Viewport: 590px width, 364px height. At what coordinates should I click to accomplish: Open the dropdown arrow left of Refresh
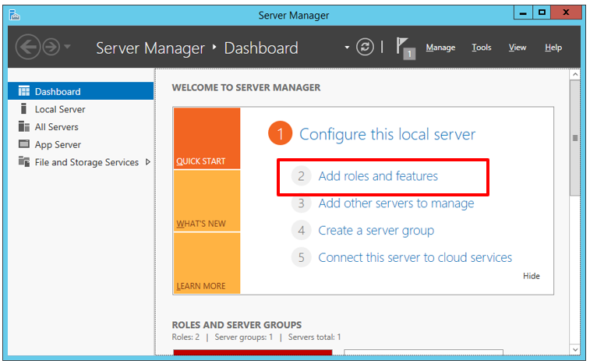(x=347, y=48)
